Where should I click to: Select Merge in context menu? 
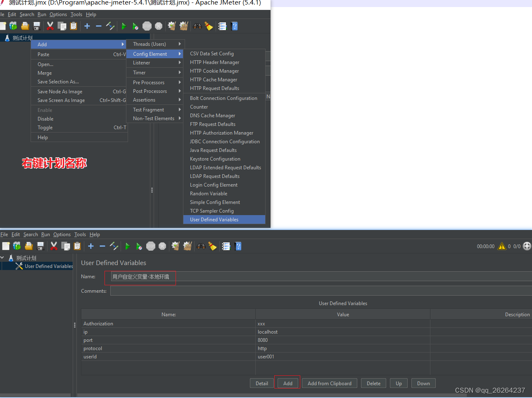coord(79,73)
